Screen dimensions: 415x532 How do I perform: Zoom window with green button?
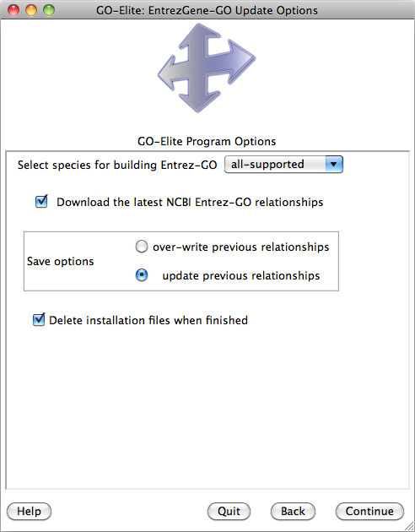coord(49,10)
